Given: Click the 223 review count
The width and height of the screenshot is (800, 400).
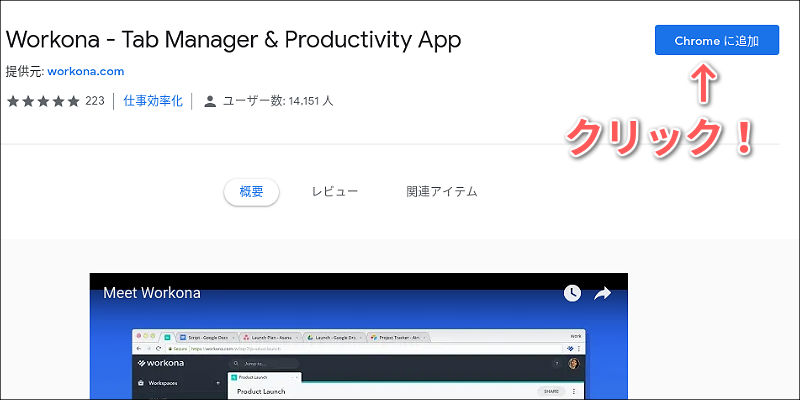Looking at the screenshot, I should coord(95,101).
